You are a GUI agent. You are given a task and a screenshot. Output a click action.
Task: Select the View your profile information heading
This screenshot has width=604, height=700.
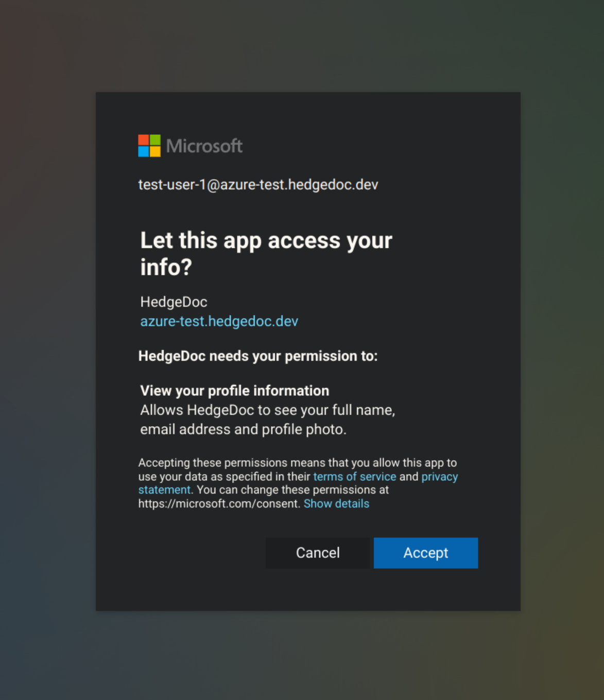tap(234, 390)
